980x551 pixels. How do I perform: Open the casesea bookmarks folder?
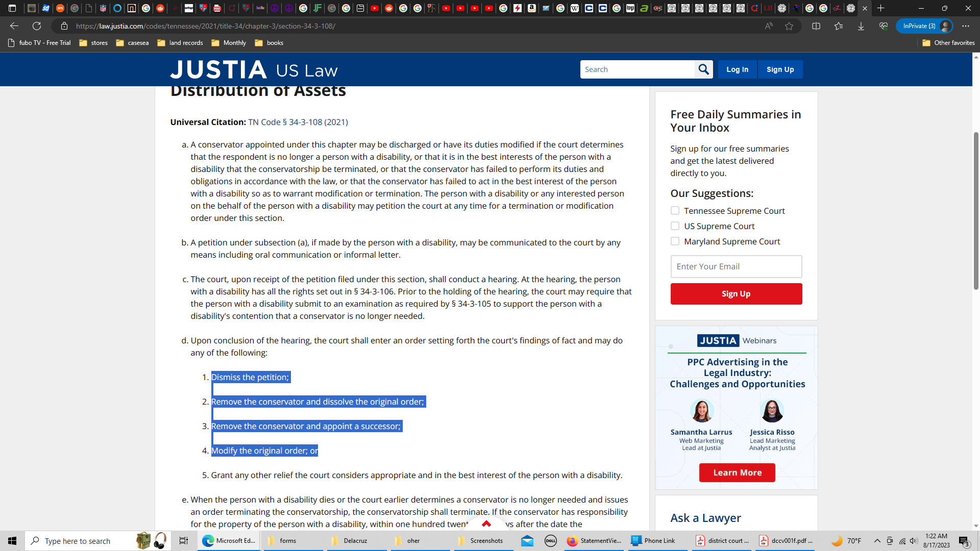tap(132, 43)
